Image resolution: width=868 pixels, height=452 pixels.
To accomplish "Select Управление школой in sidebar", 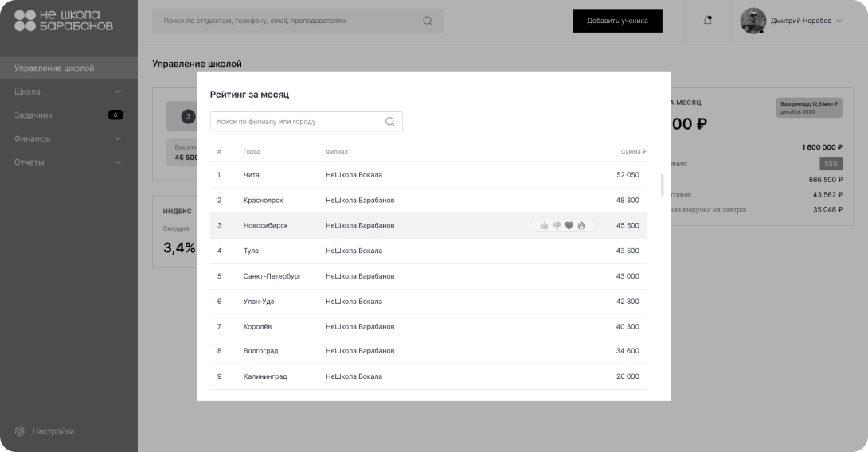I will (x=54, y=68).
